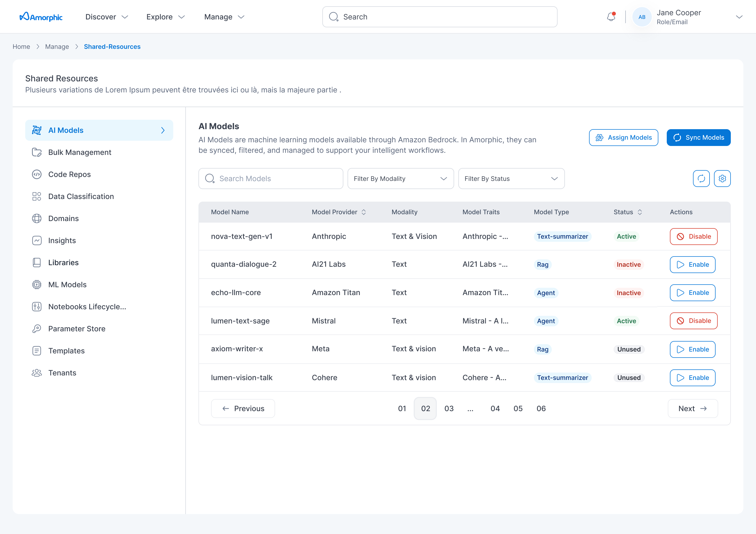The height and width of the screenshot is (534, 756).
Task: Click the AB user avatar
Action: point(642,17)
